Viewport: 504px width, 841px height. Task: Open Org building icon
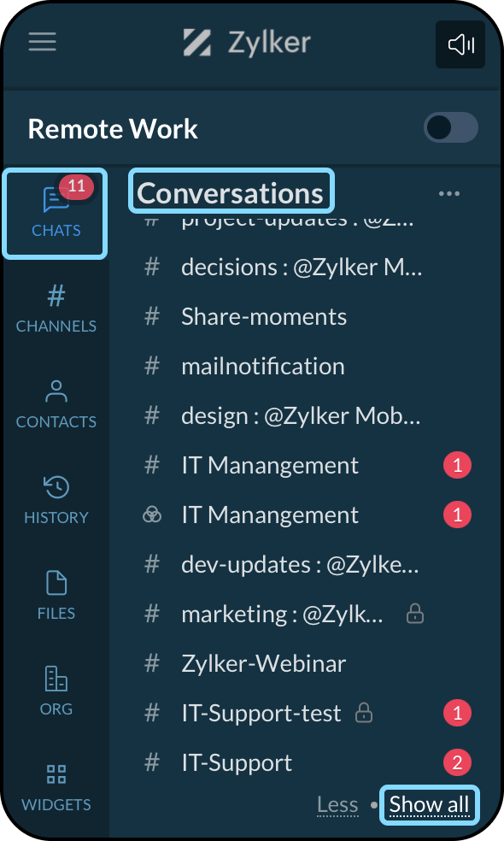(56, 679)
